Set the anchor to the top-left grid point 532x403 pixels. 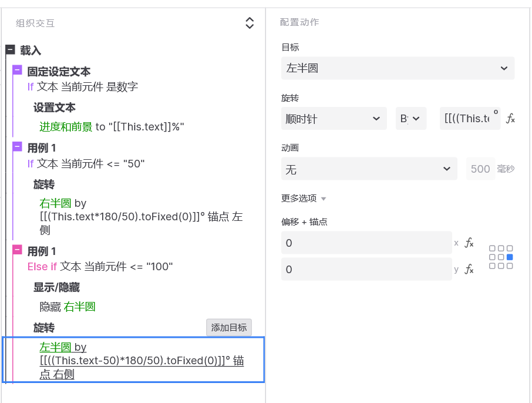[492, 248]
